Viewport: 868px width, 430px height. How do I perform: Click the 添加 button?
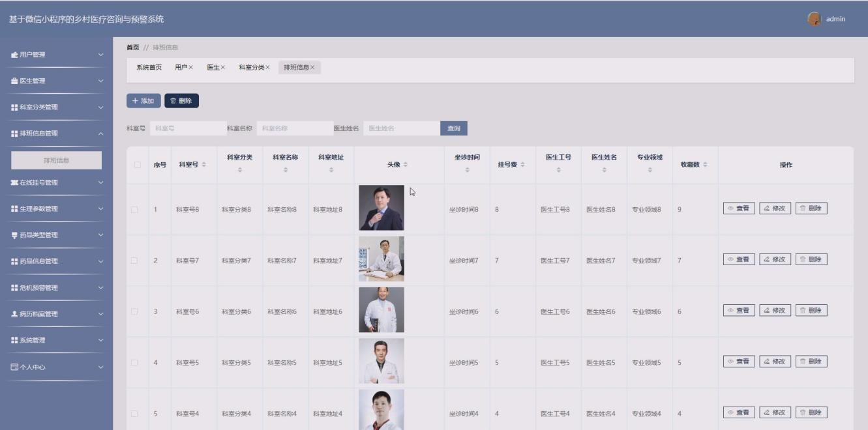pos(143,101)
